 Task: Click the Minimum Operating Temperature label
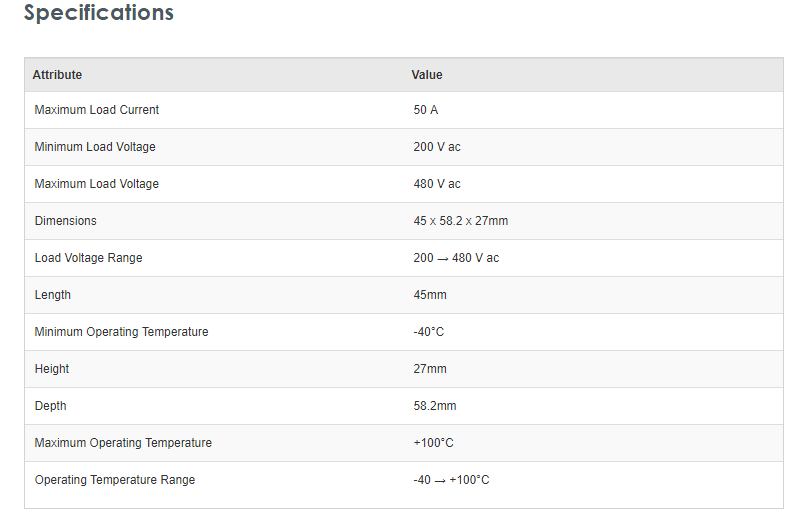tap(121, 332)
